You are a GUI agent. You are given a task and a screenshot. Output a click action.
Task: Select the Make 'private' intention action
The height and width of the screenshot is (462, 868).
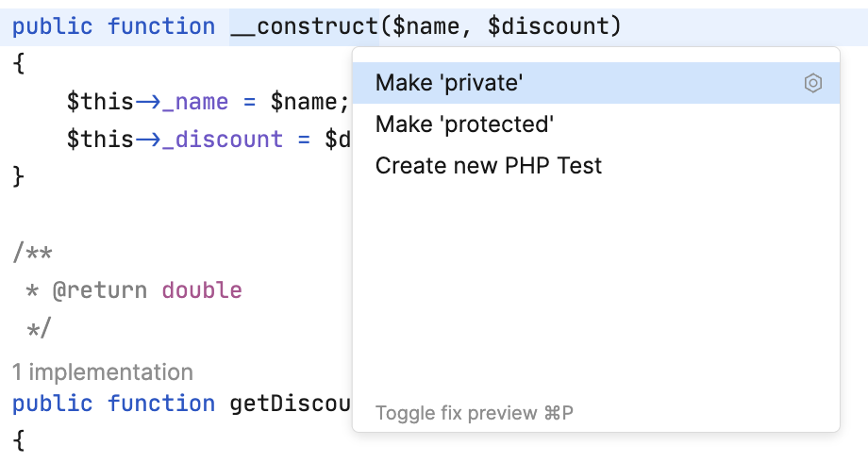tap(449, 83)
